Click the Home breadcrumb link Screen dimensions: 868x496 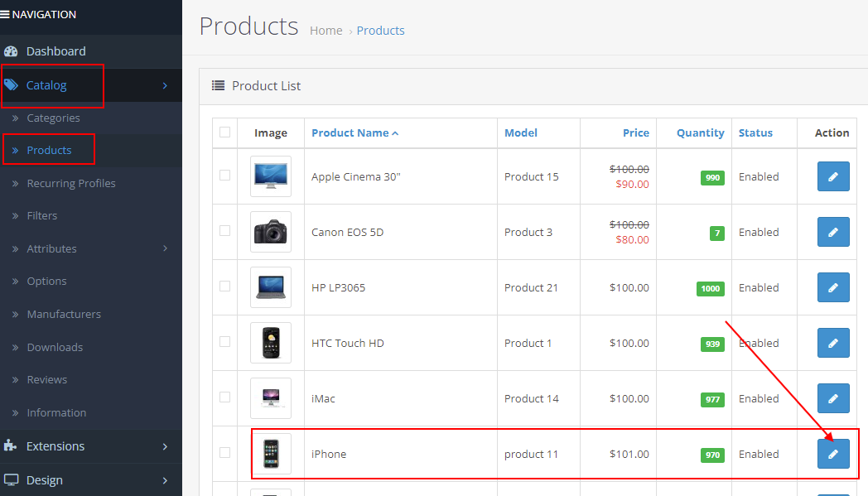click(326, 31)
